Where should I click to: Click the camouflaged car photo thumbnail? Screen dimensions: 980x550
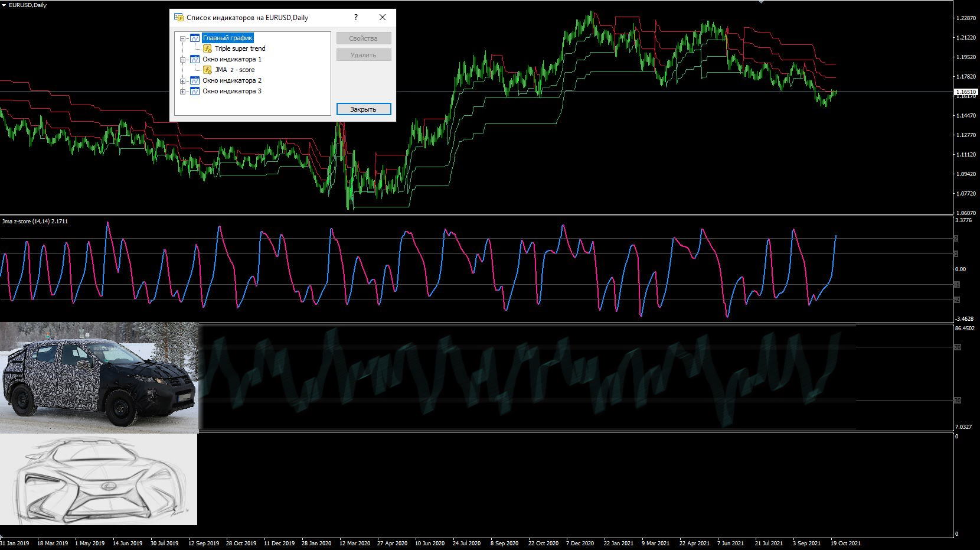click(x=99, y=377)
